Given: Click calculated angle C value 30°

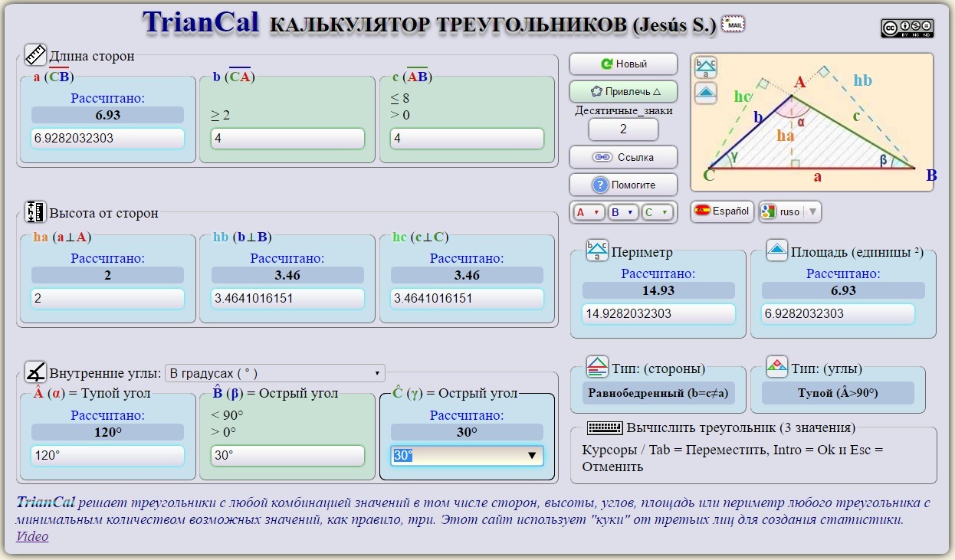Looking at the screenshot, I should pos(468,432).
